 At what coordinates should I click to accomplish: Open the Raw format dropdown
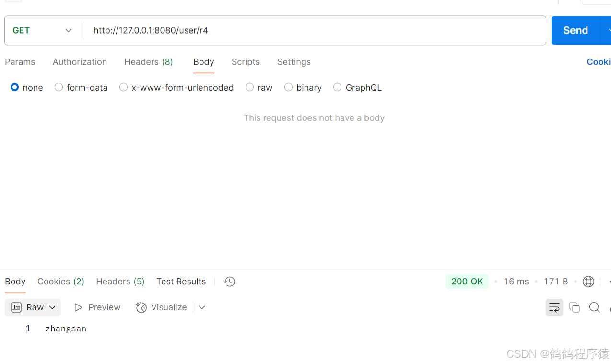click(x=33, y=307)
